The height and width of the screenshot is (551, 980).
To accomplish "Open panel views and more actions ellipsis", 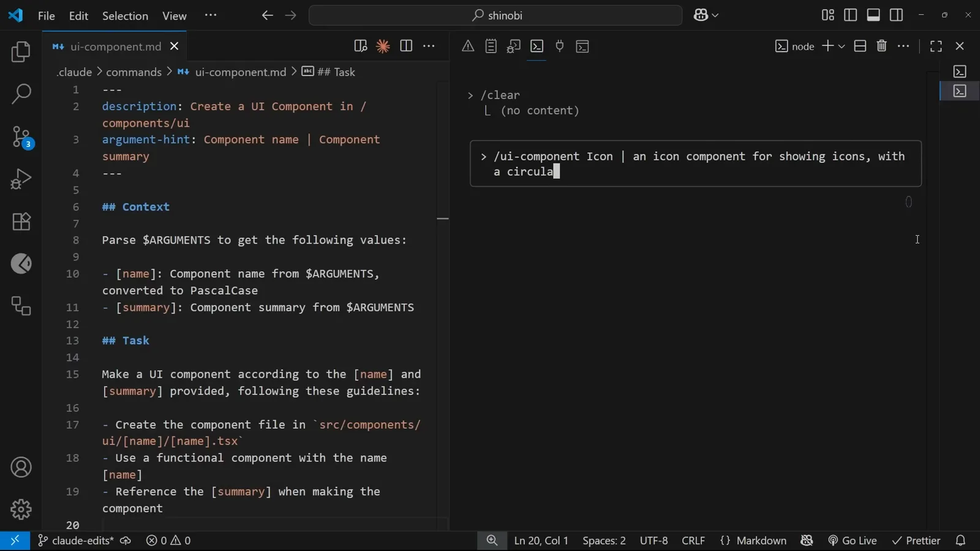I will pos(904,47).
